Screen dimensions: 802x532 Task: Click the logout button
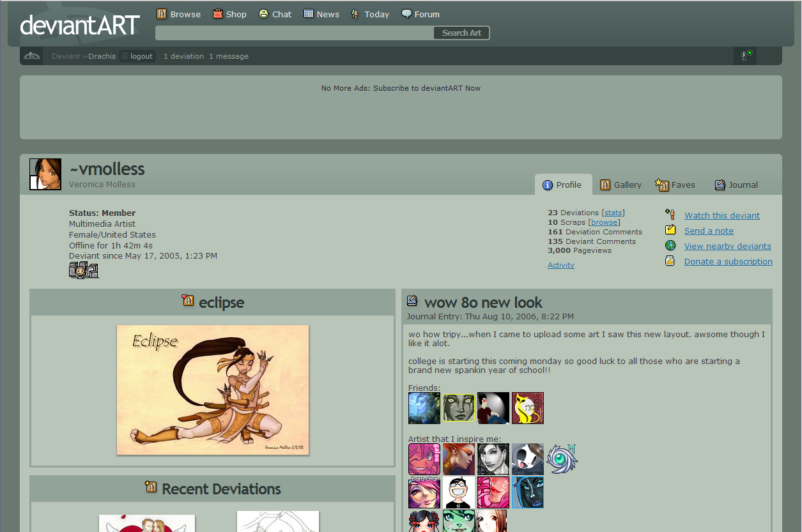[x=137, y=56]
